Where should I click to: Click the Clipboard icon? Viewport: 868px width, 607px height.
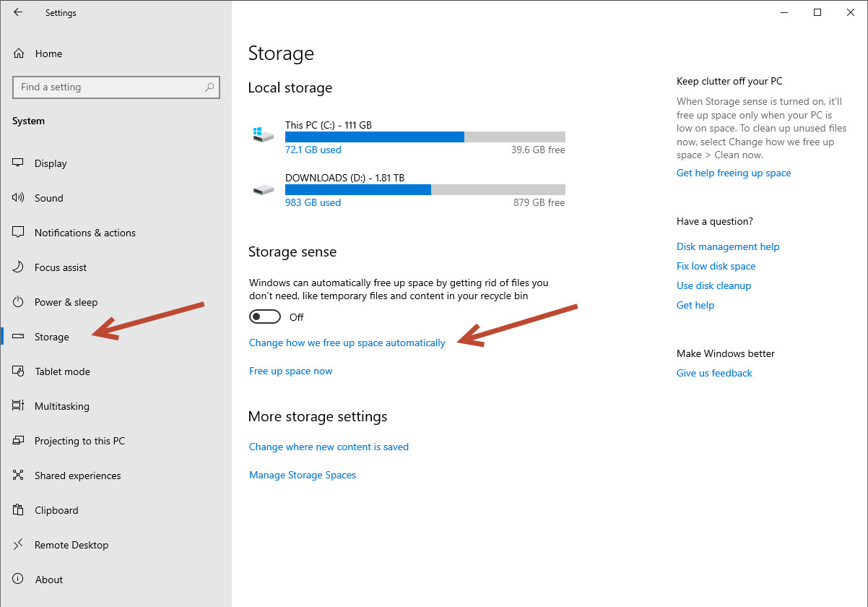click(x=19, y=510)
